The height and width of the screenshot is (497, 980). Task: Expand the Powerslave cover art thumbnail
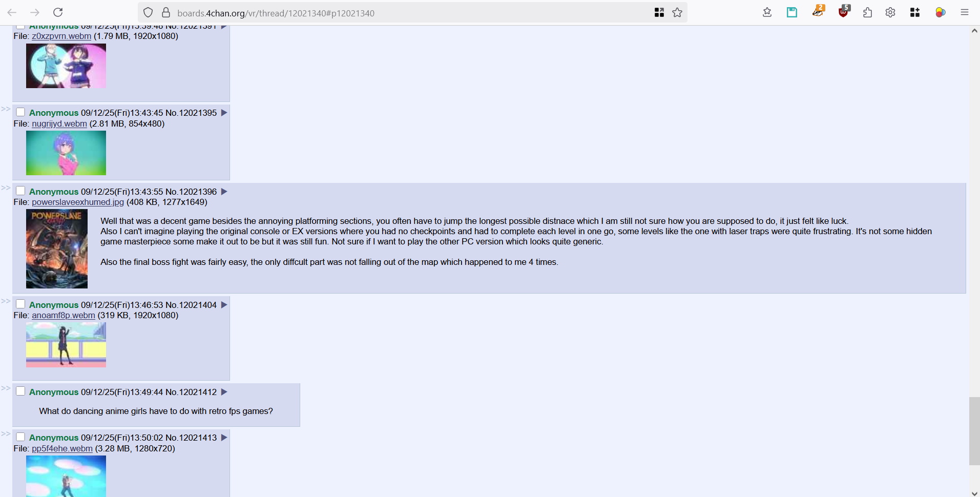pyautogui.click(x=57, y=248)
